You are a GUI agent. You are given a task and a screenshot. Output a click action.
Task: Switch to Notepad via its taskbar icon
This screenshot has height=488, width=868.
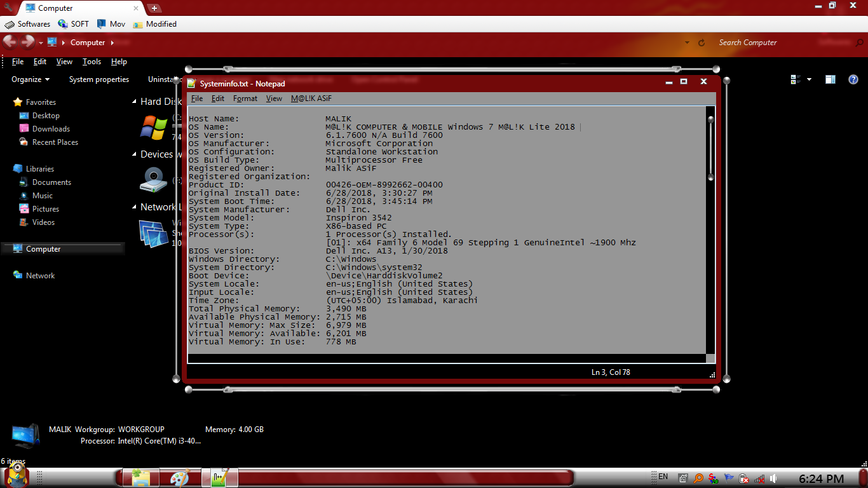(220, 478)
